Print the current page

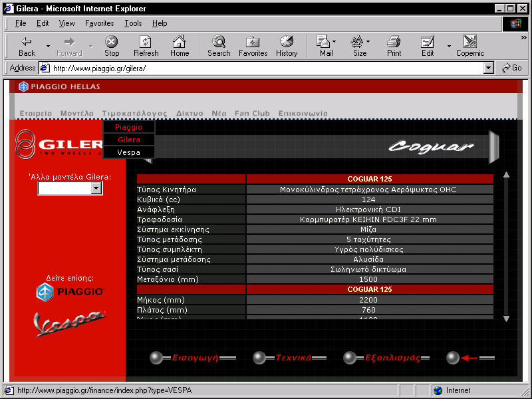point(394,46)
